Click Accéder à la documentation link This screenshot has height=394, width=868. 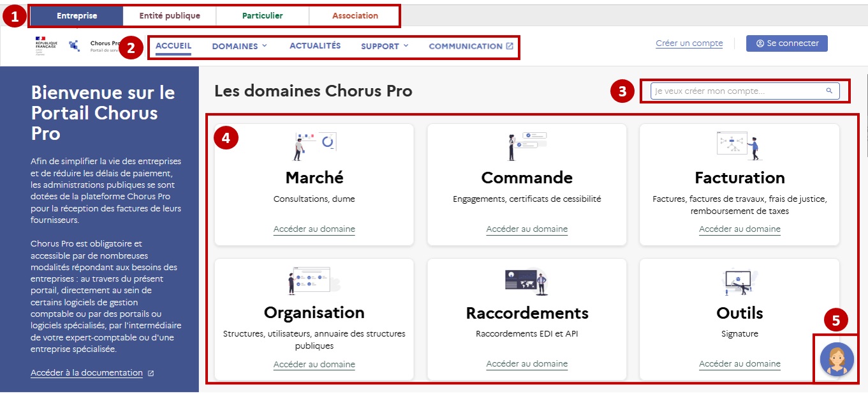[x=86, y=372]
